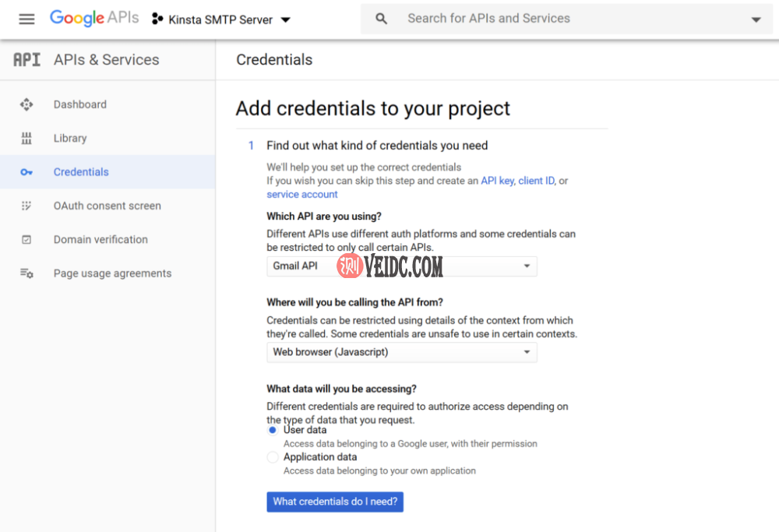Viewport: 779px width, 532px height.
Task: Click the API key link
Action: (x=497, y=181)
